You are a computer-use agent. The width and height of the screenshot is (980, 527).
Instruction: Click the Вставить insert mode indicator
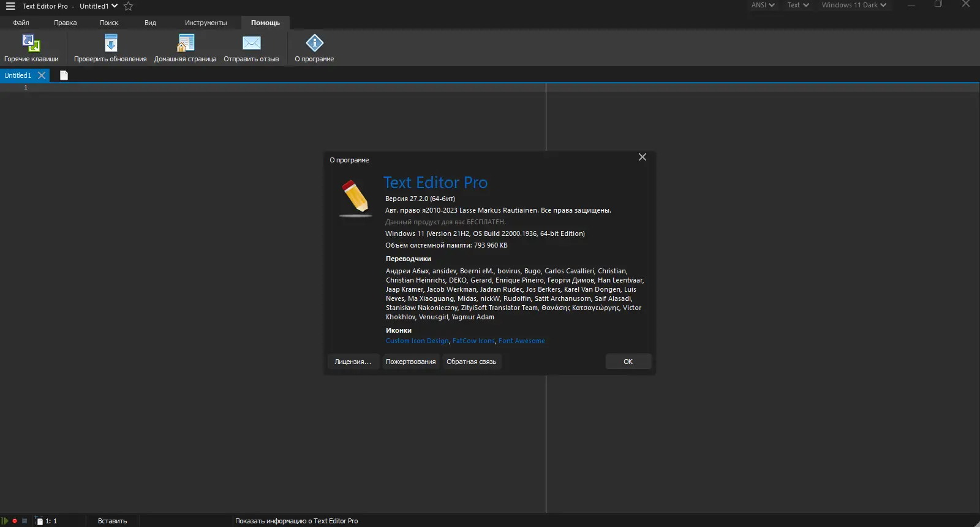[x=112, y=521]
